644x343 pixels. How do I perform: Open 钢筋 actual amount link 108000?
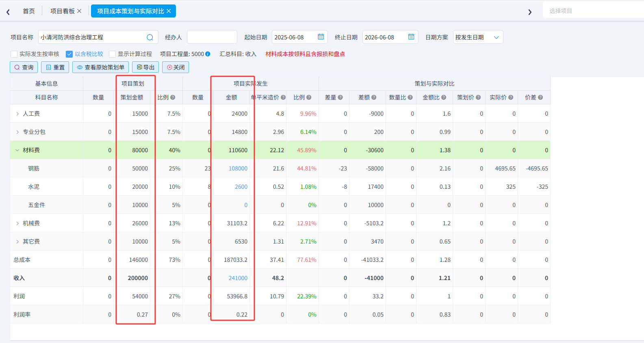pyautogui.click(x=238, y=168)
